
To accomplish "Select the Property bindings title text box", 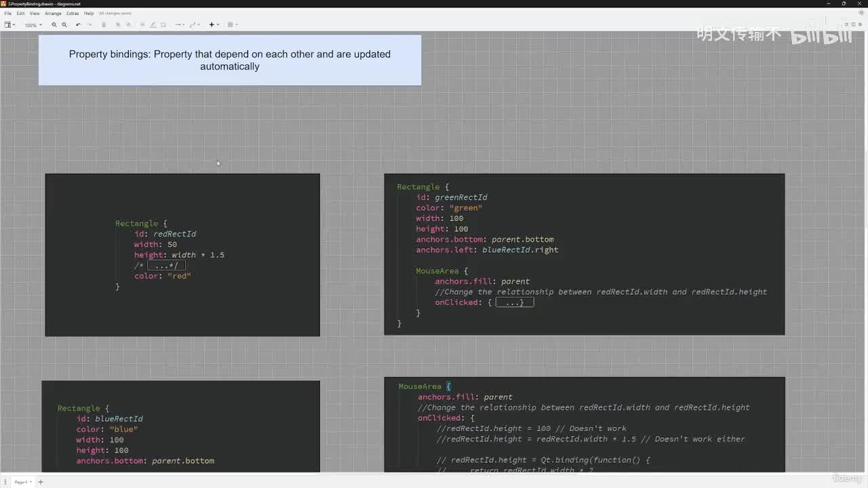I will [229, 60].
